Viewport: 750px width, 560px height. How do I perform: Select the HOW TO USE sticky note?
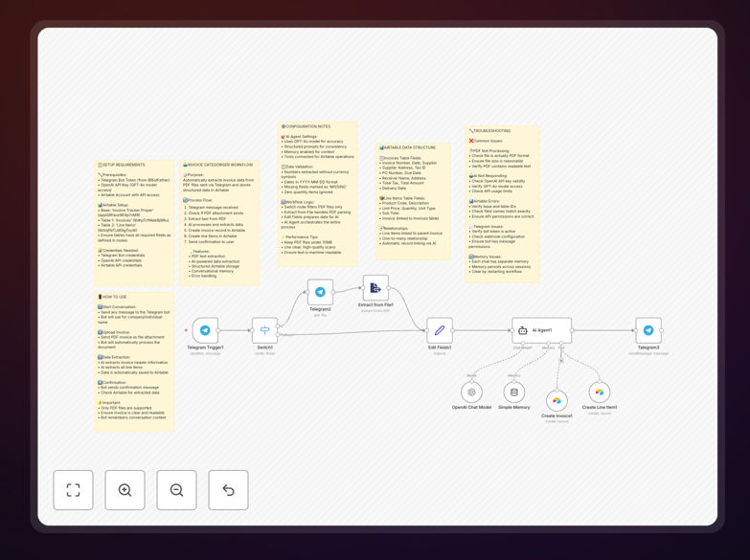[134, 362]
